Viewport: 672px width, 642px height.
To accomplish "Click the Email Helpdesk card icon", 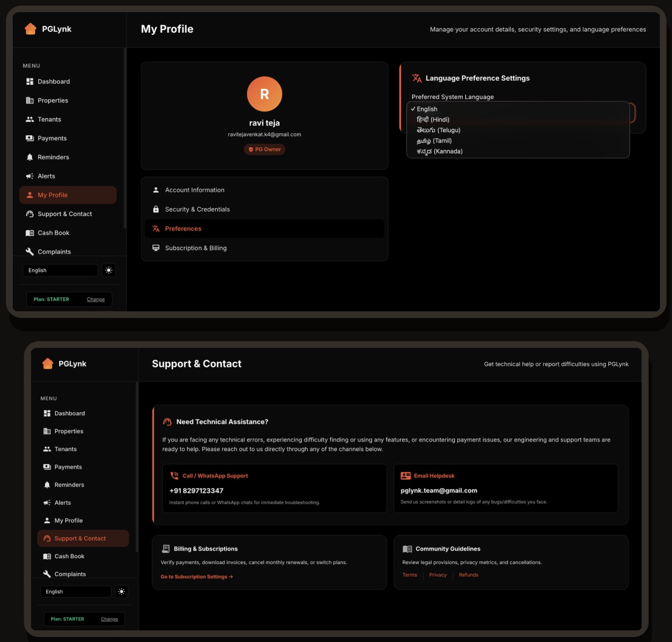I will click(x=406, y=476).
